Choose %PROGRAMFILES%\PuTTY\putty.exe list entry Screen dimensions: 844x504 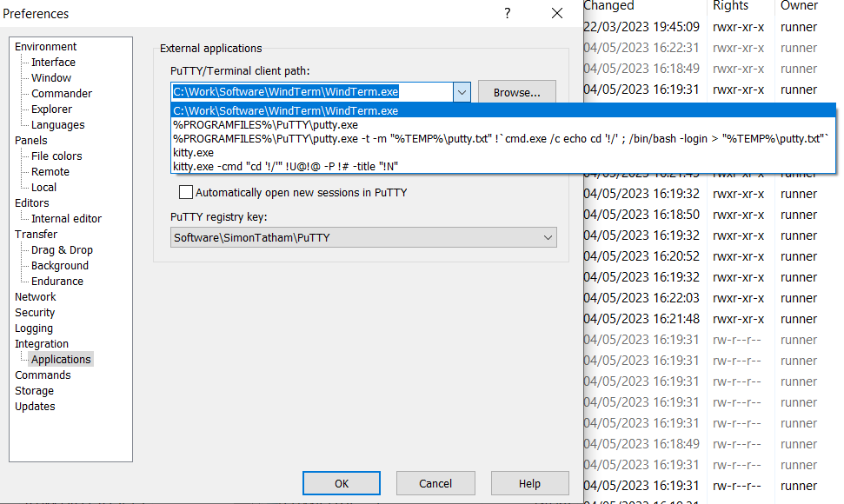(x=503, y=124)
